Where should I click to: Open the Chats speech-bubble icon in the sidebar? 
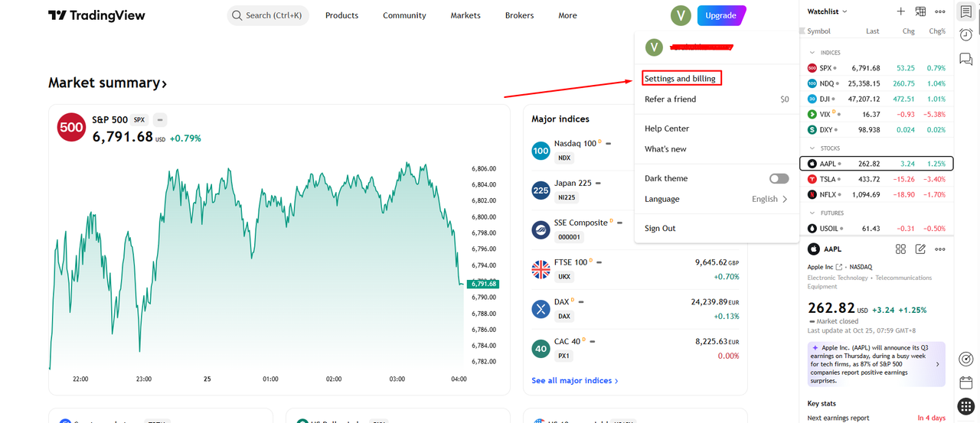tap(966, 59)
